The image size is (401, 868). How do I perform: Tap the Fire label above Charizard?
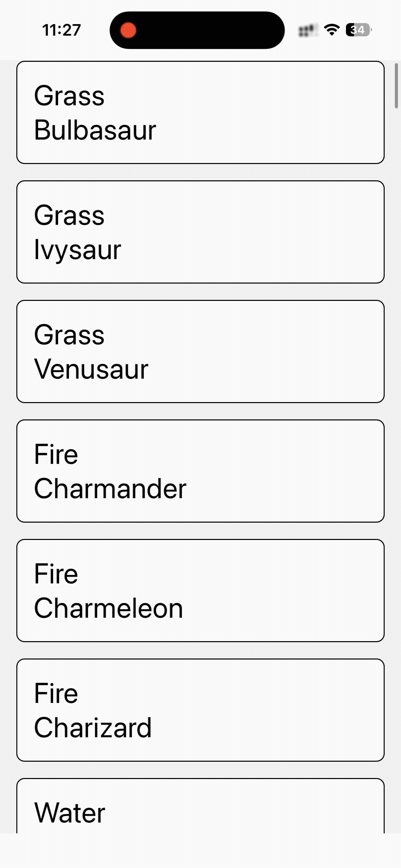pyautogui.click(x=56, y=693)
